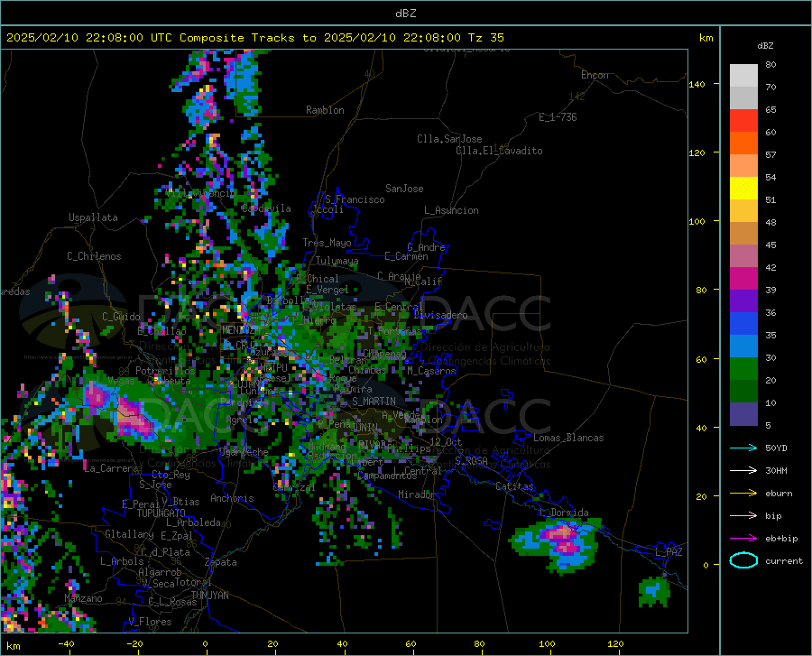812x656 pixels.
Task: Click the L_PAZ label
Action: tap(669, 552)
